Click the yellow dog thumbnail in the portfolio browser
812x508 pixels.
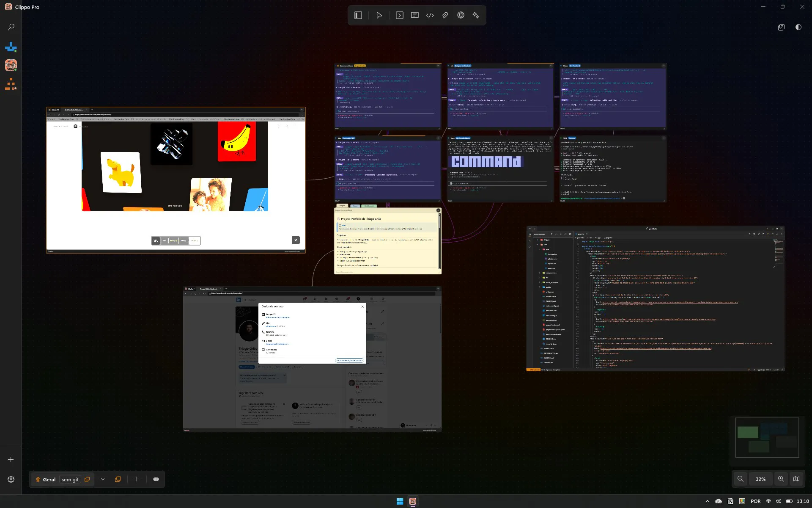pos(121,172)
